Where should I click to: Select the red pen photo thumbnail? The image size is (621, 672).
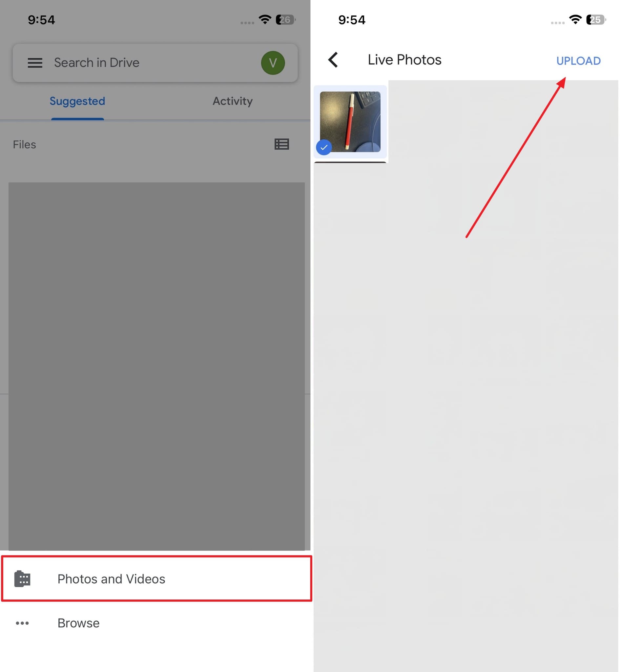click(350, 122)
